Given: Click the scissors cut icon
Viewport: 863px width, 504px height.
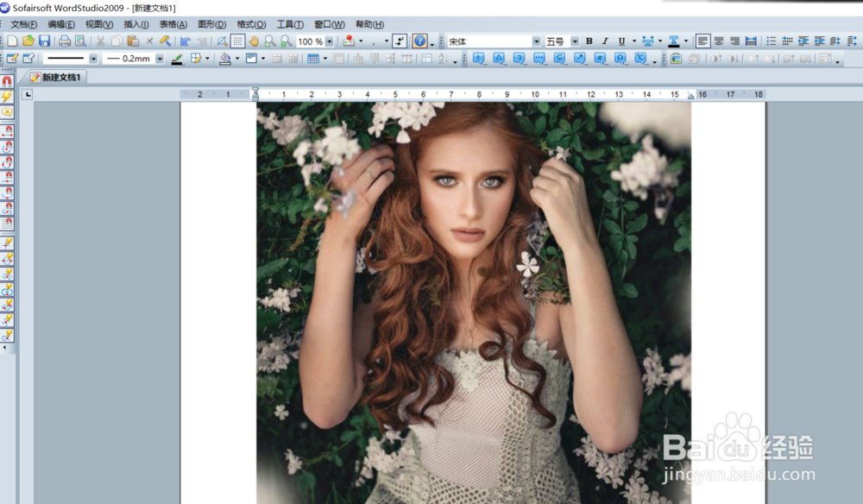Looking at the screenshot, I should tap(100, 41).
